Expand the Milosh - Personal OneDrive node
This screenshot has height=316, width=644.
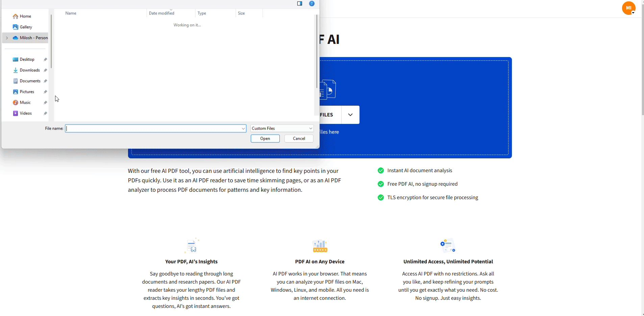7,38
